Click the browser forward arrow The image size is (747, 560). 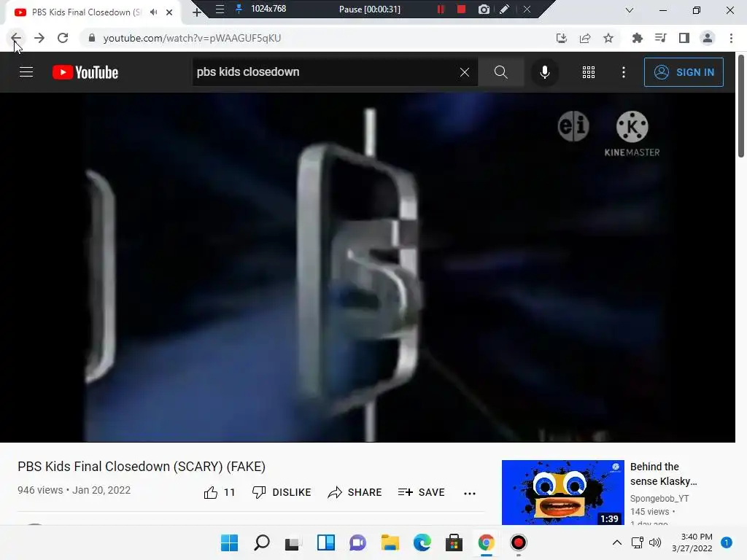[39, 38]
